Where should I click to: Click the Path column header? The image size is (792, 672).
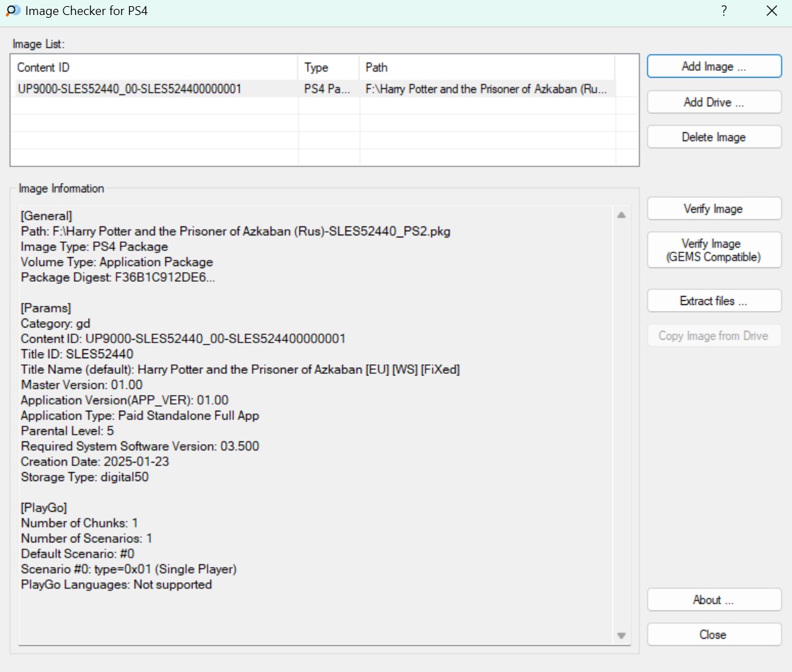[x=486, y=68]
